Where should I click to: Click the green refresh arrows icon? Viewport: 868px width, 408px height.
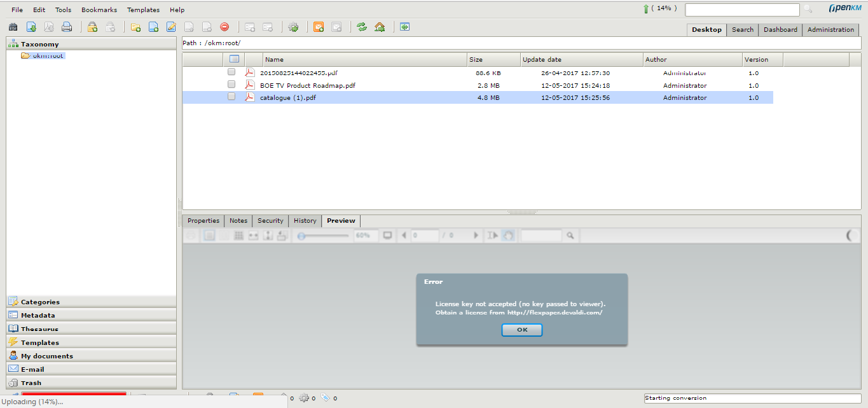362,27
